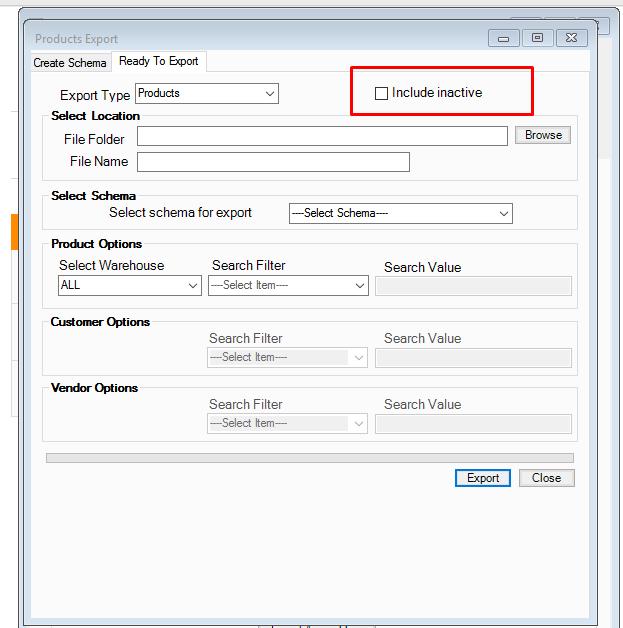
Task: Close the Products Export window with X
Action: 572,38
